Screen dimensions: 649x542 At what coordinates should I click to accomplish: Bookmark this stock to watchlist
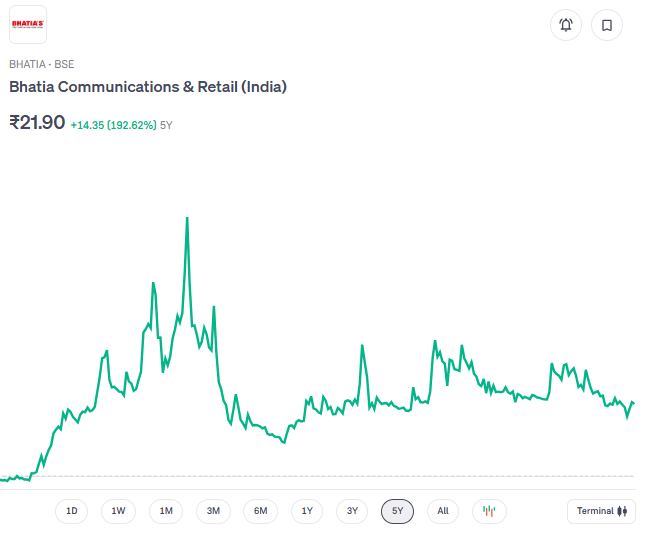(607, 25)
